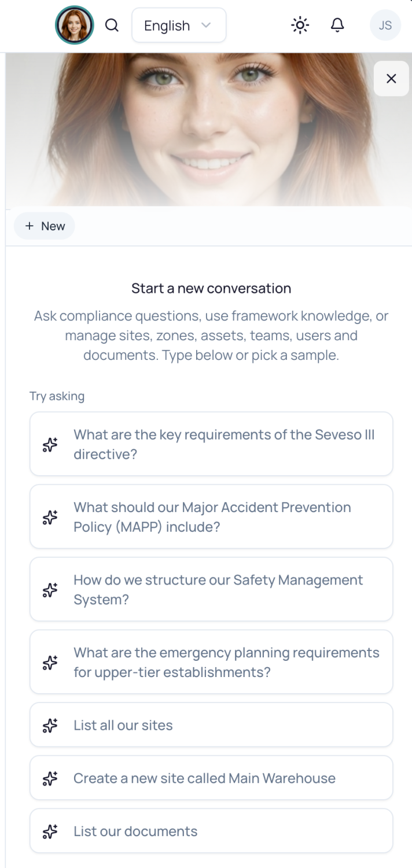Image resolution: width=412 pixels, height=868 pixels.
Task: Select emergency planning requirements suggestion
Action: pos(211,662)
